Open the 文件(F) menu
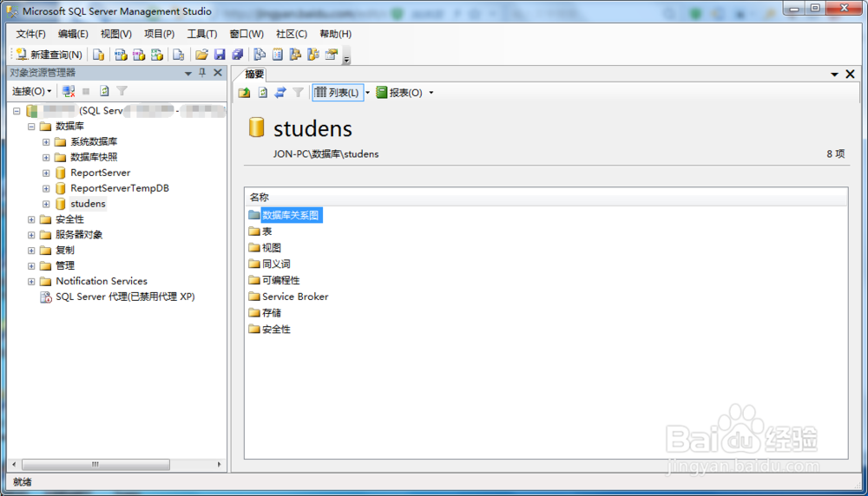 point(30,34)
